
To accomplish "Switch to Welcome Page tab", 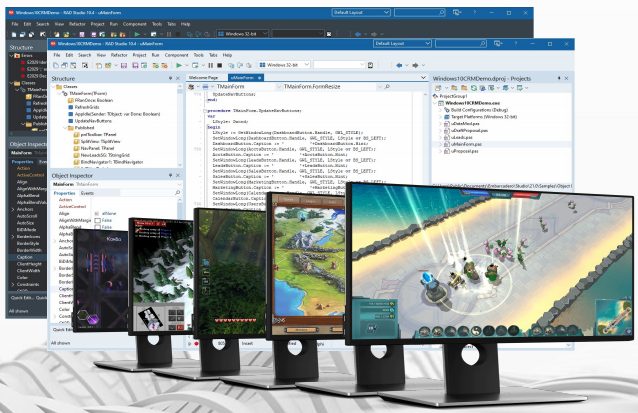I will 204,77.
